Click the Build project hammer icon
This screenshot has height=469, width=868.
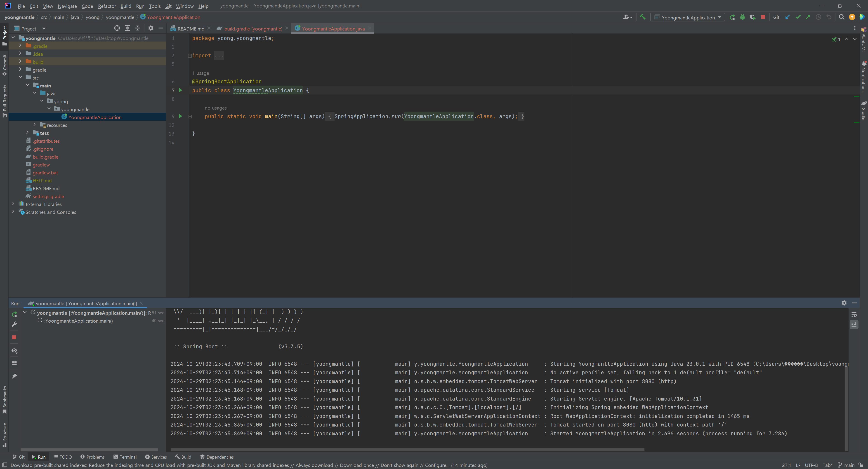[x=643, y=17]
